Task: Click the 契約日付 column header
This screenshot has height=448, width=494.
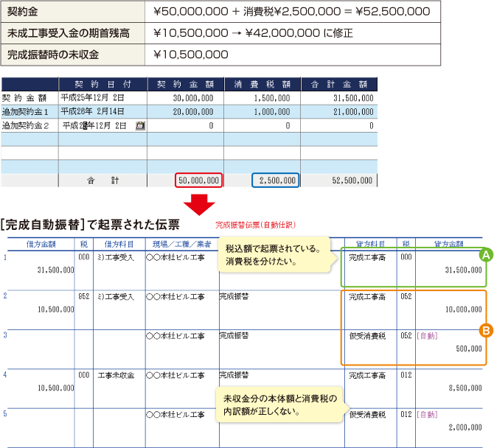Action: click(x=102, y=83)
